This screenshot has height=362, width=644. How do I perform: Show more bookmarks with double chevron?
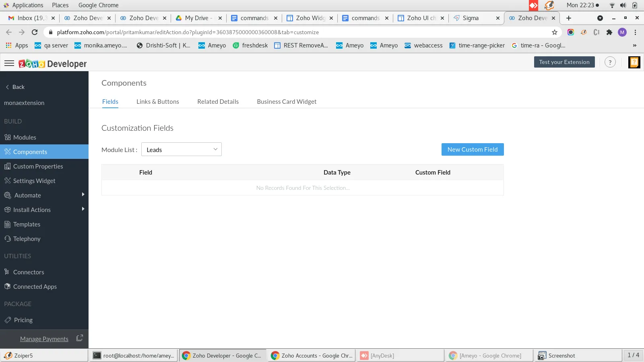tap(635, 45)
